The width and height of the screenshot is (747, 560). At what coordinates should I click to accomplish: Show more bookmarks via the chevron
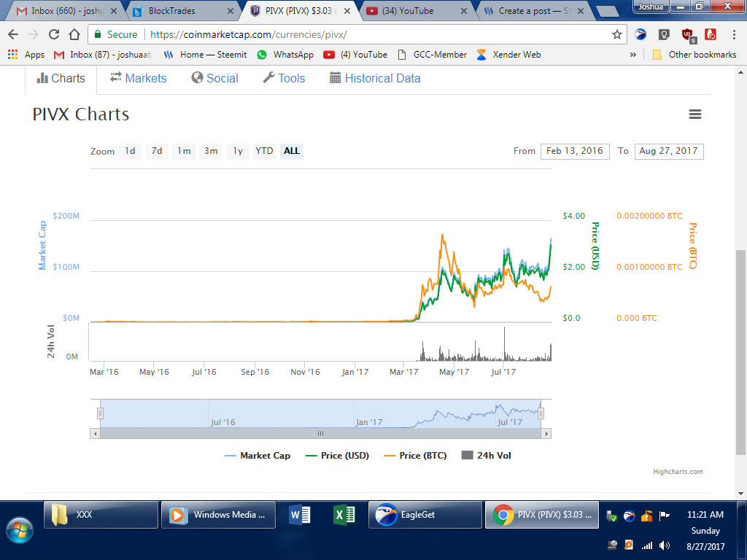pyautogui.click(x=632, y=55)
